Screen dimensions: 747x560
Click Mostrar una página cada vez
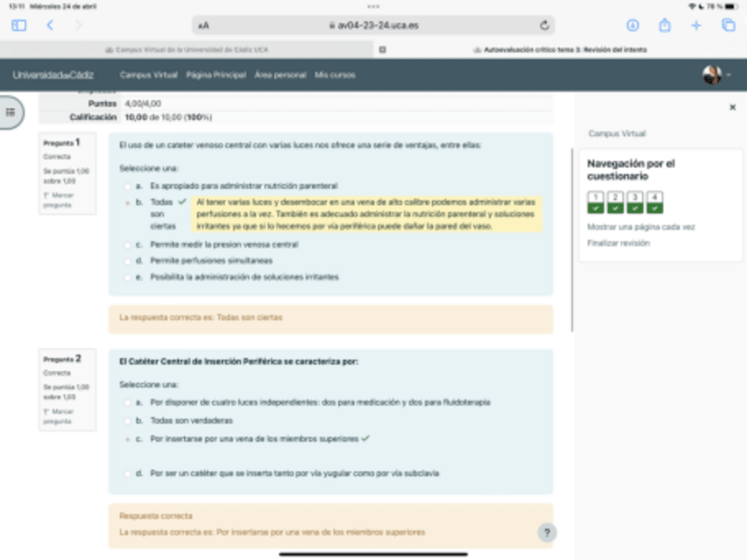pyautogui.click(x=640, y=227)
